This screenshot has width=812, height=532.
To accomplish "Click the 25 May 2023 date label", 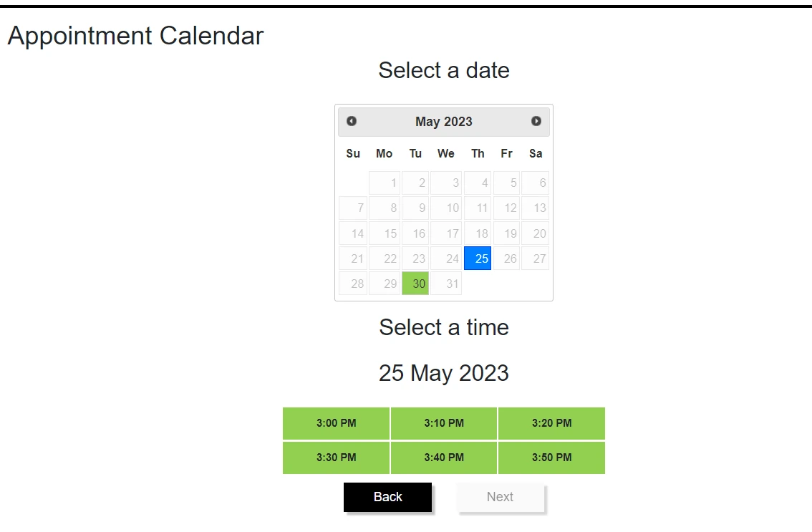I will [444, 373].
